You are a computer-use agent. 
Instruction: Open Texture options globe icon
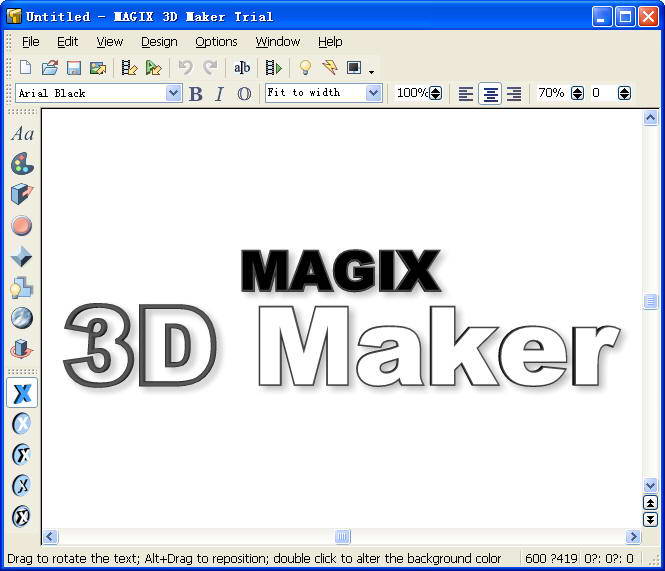pyautogui.click(x=22, y=319)
